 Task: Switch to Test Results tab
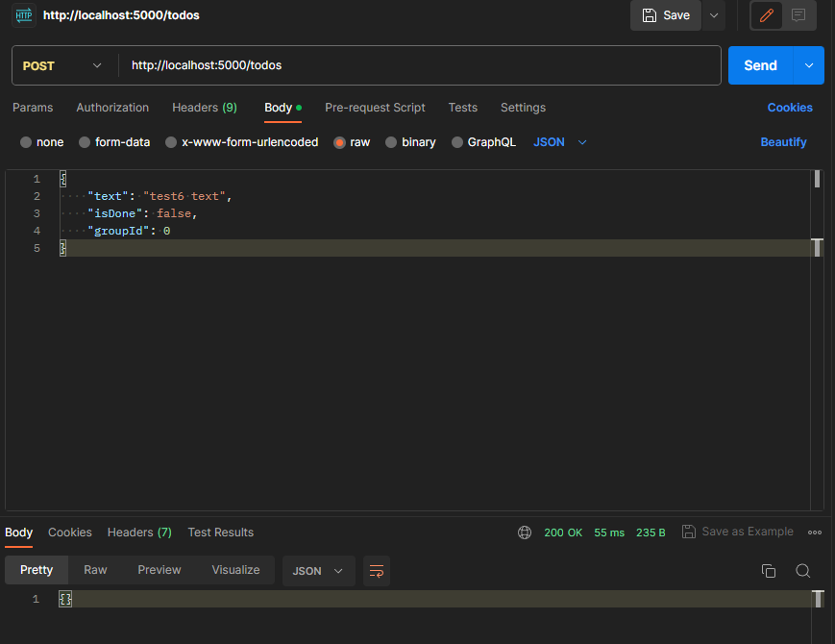pyautogui.click(x=220, y=533)
